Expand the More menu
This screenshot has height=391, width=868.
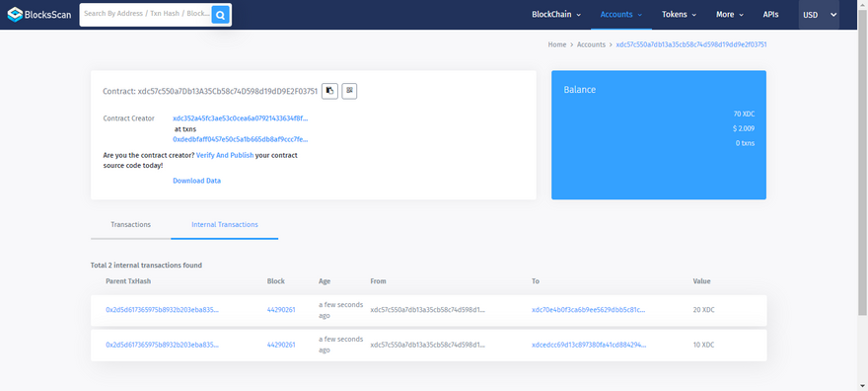click(x=730, y=15)
